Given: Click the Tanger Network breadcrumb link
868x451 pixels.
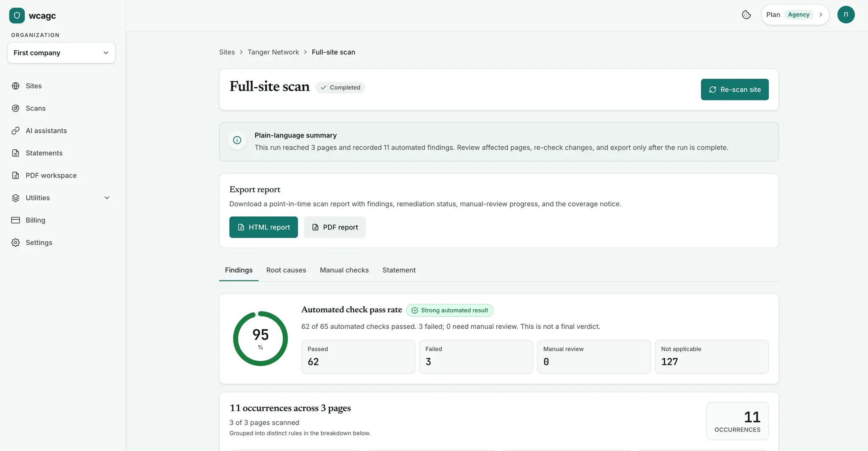Looking at the screenshot, I should tap(273, 52).
